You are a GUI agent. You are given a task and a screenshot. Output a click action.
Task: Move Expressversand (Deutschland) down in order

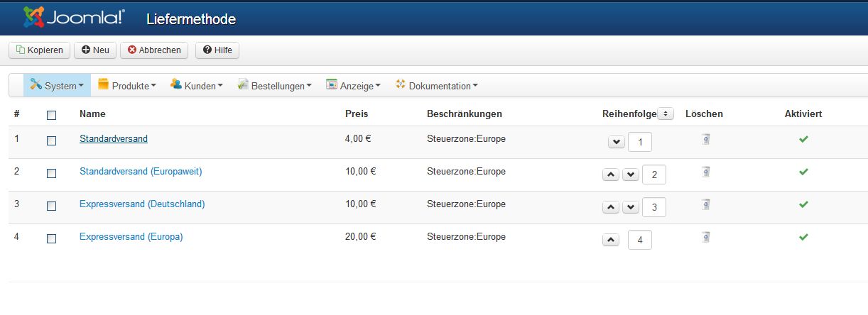[630, 207]
